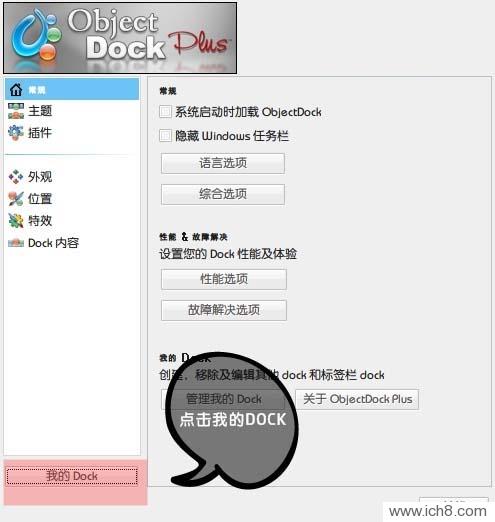This screenshot has height=522, width=495.
Task: Click the 位置 position icon
Action: (x=16, y=199)
